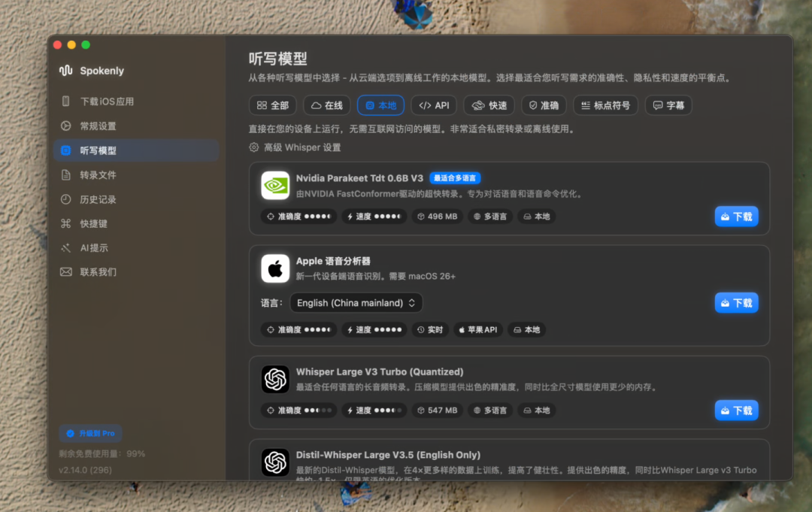Select 听写模型 in the sidebar

(x=135, y=150)
